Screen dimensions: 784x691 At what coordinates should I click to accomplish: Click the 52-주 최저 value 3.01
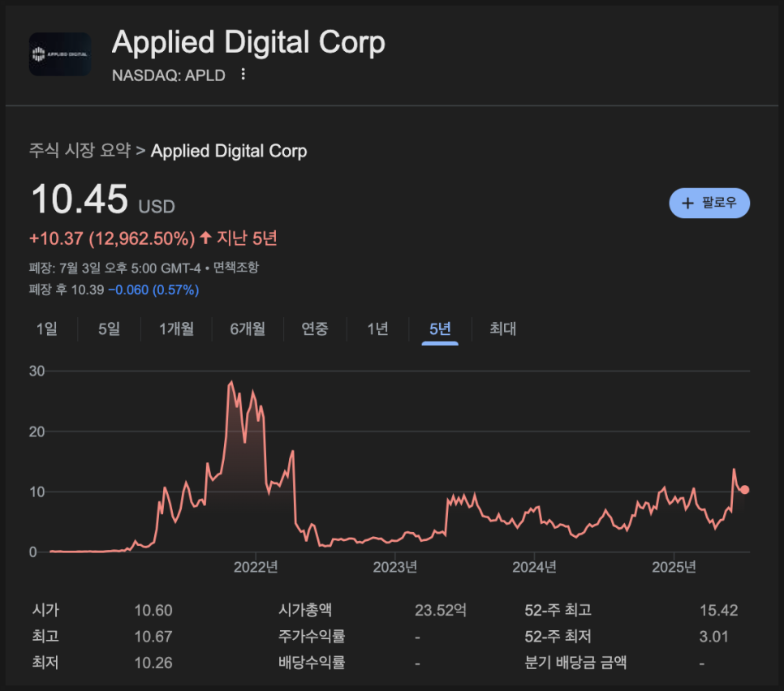[x=713, y=637]
